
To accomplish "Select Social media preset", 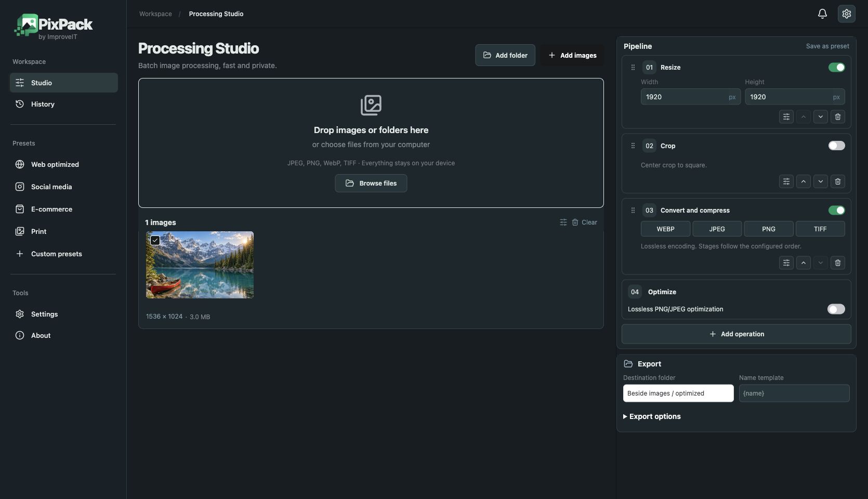I will (64, 187).
